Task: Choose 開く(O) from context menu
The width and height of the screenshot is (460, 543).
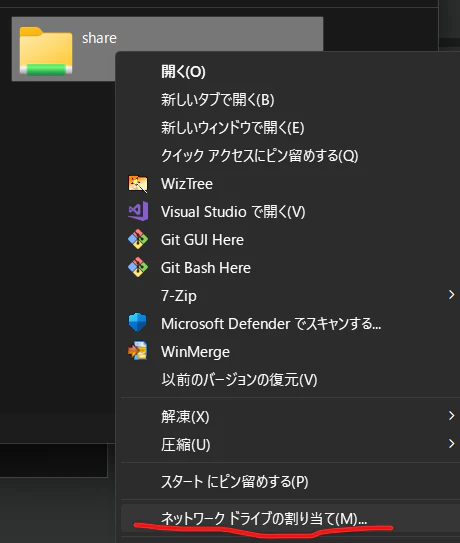Action: 183,72
